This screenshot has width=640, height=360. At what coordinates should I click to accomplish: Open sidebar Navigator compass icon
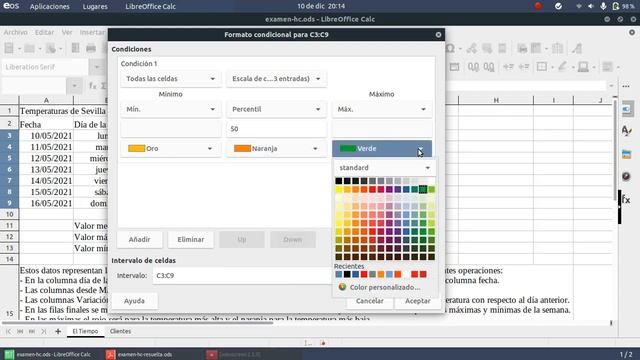[x=626, y=176]
